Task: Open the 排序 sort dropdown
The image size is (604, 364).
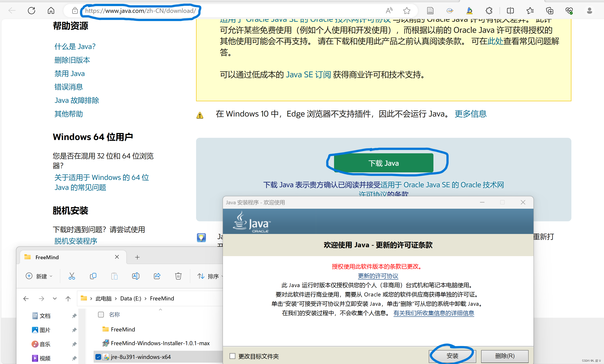Action: coord(210,276)
